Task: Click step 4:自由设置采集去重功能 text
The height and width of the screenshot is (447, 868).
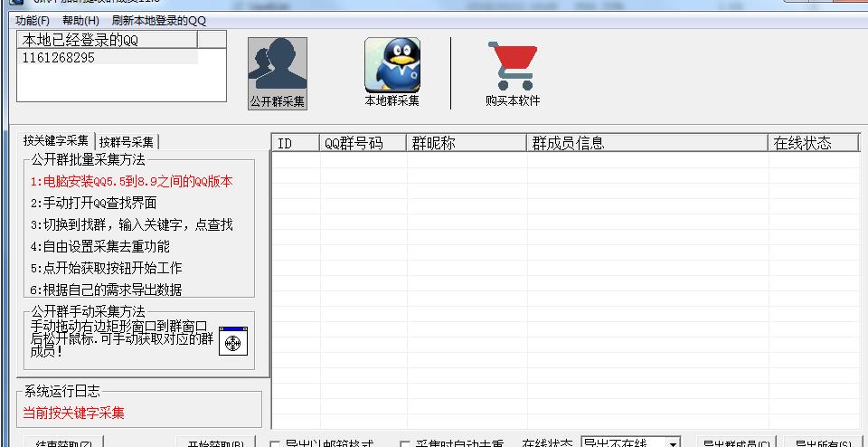Action: coord(99,246)
